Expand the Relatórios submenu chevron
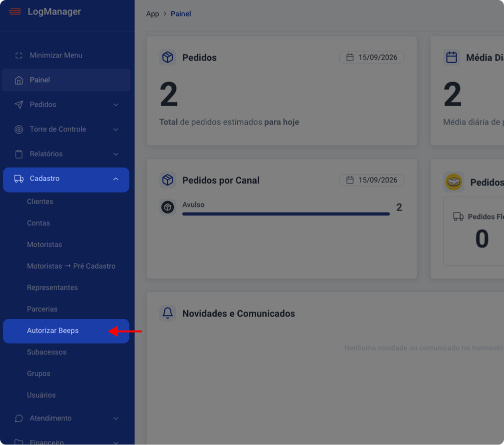 (x=116, y=154)
